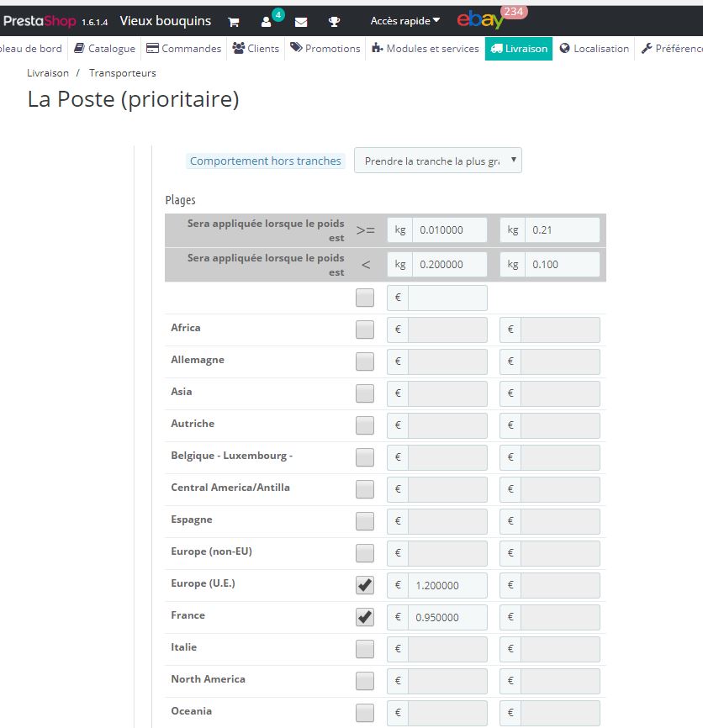Viewport: 703px width, 728px height.
Task: Click the eBay logo
Action: [x=479, y=20]
